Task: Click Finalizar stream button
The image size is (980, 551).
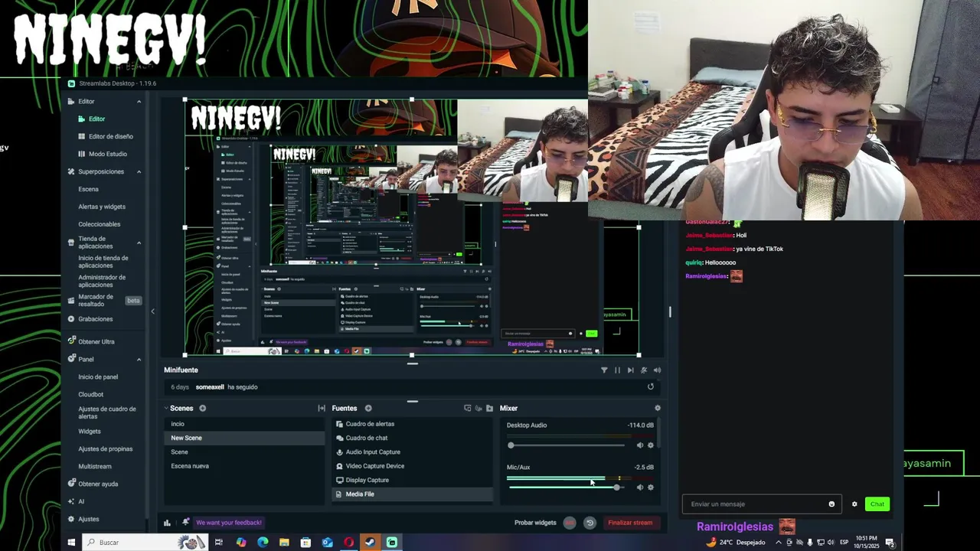Action: (x=630, y=523)
